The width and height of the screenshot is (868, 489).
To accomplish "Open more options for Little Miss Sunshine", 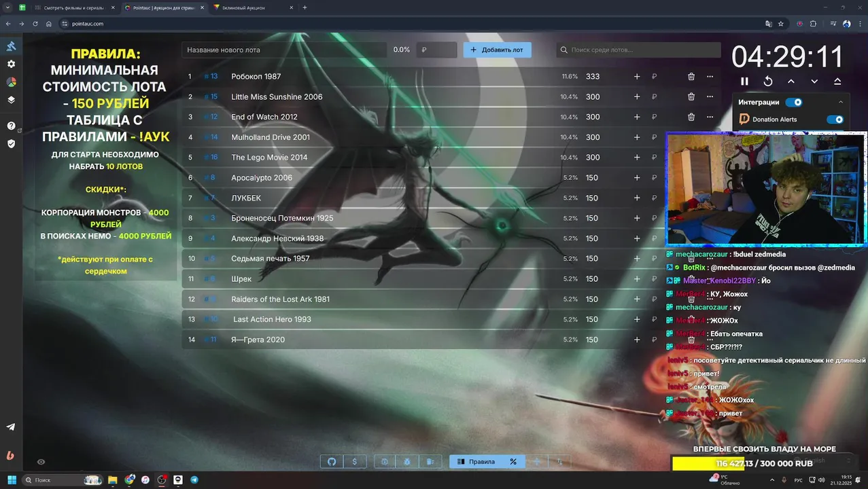I will pos(710,97).
